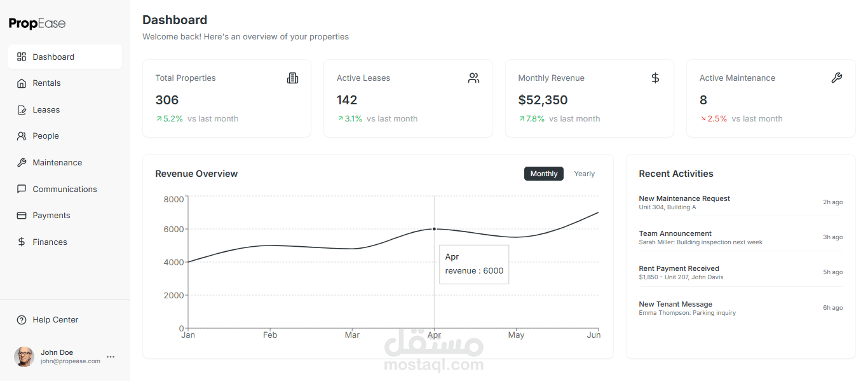Viewport: 868px width, 381px height.
Task: Open the Rentals section via its house icon
Action: (x=21, y=83)
